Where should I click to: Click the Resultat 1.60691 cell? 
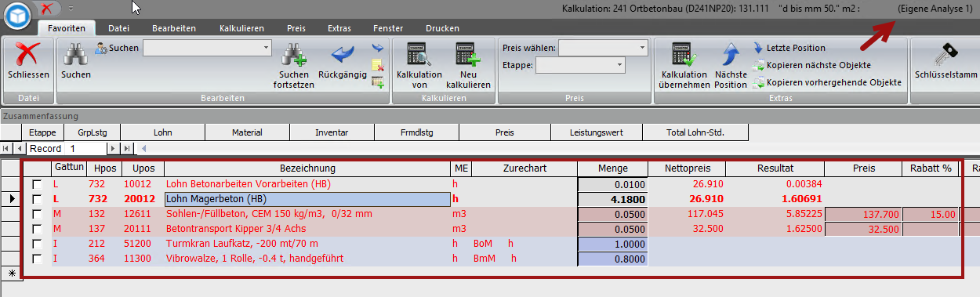775,199
